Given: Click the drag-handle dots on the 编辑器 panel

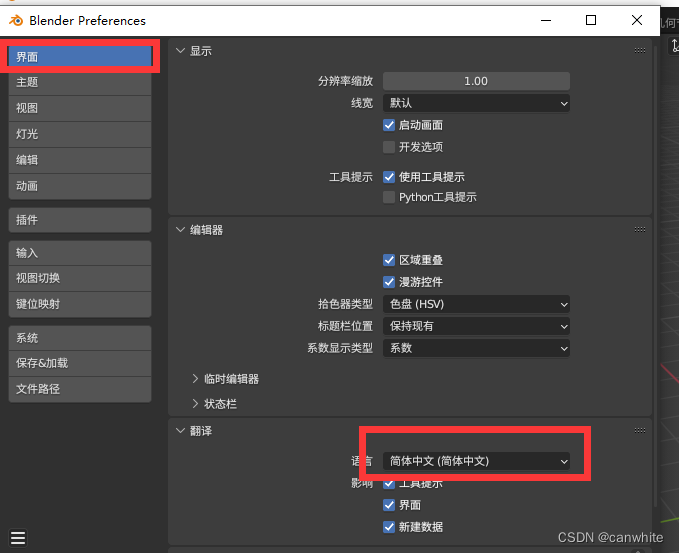Looking at the screenshot, I should pyautogui.click(x=640, y=230).
